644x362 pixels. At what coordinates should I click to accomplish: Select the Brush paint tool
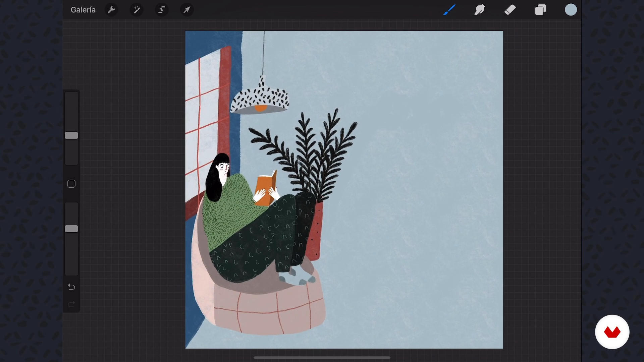449,10
